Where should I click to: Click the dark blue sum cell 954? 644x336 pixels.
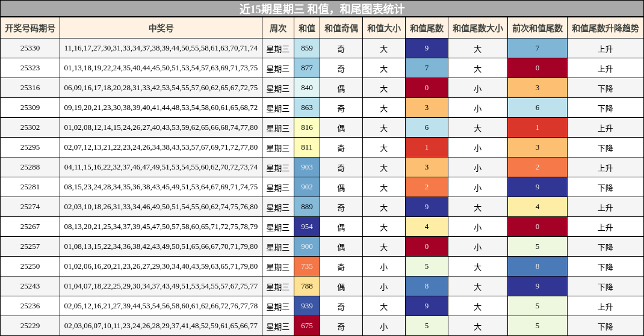307,227
